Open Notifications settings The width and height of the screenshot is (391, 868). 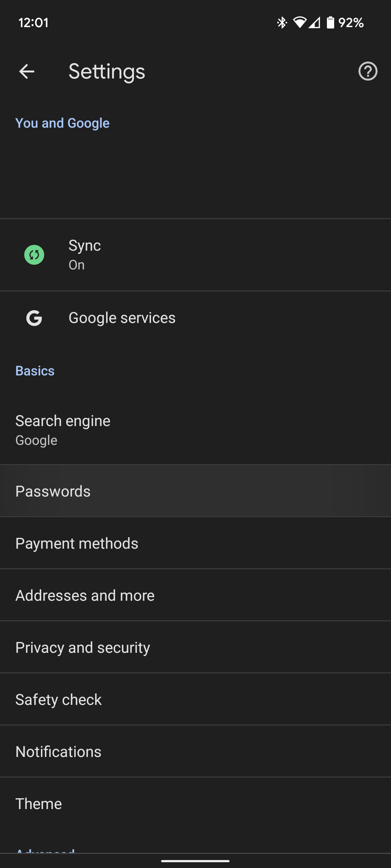pos(195,752)
